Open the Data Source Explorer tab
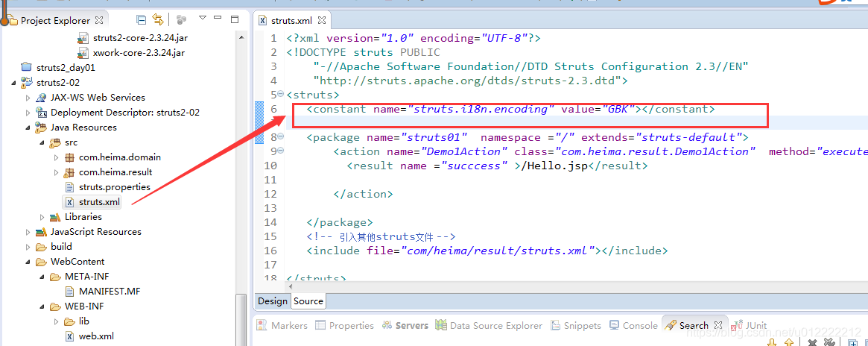Viewport: 868px width, 346px height. tap(489, 326)
